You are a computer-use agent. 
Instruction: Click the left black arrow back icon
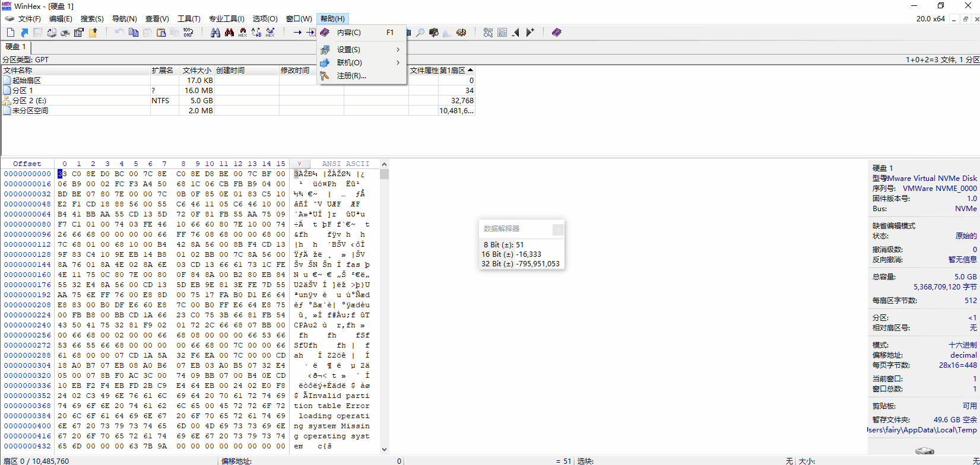(x=516, y=33)
